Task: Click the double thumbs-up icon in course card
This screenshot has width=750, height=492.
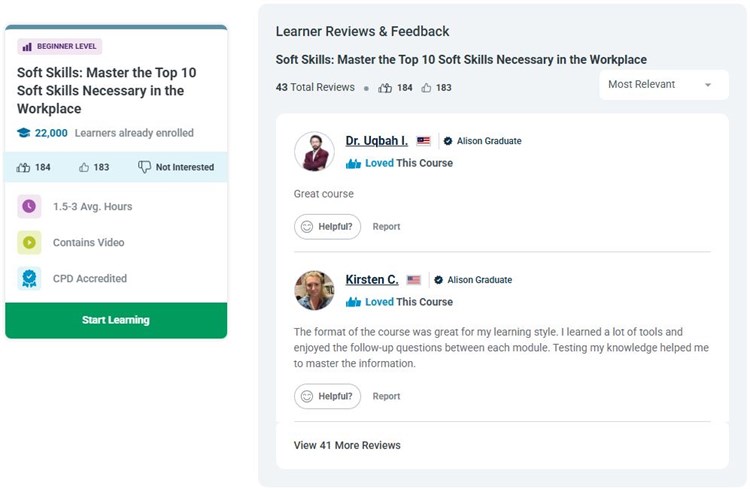Action: (24, 167)
